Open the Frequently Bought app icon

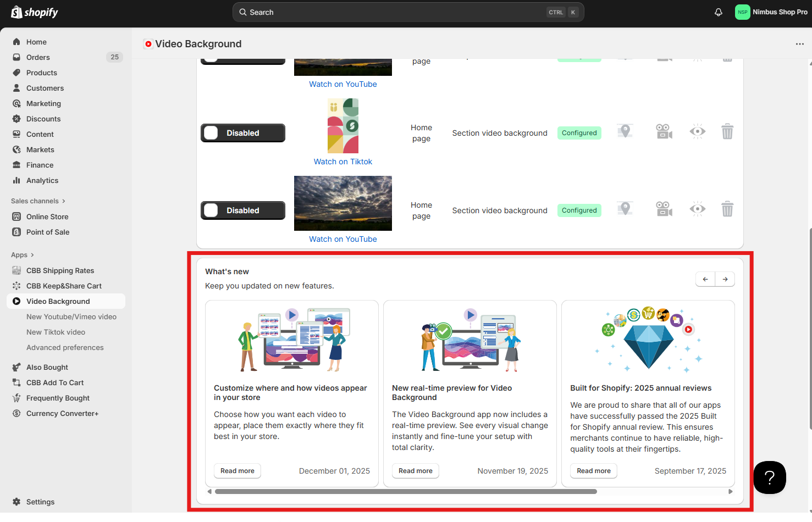(16, 398)
